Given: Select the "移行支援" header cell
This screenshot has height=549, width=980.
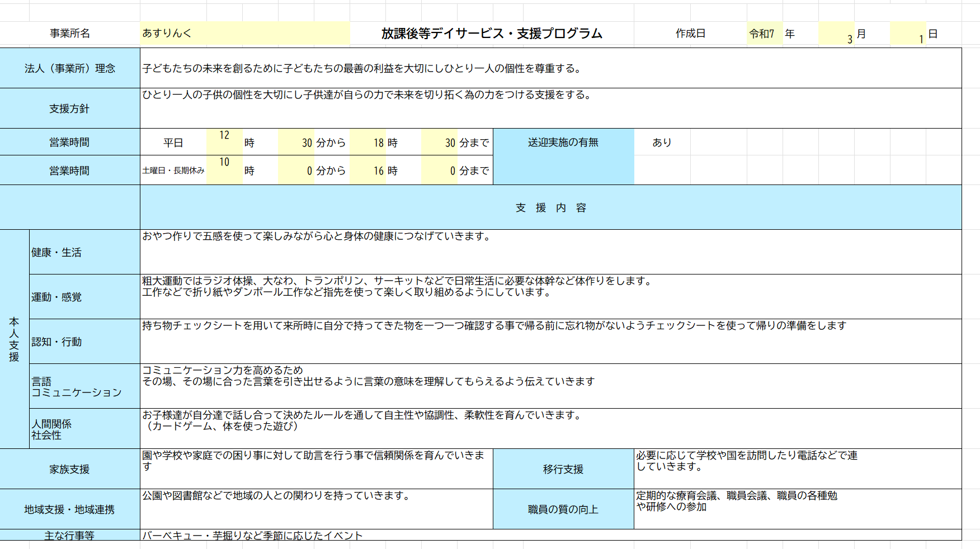Looking at the screenshot, I should [563, 469].
